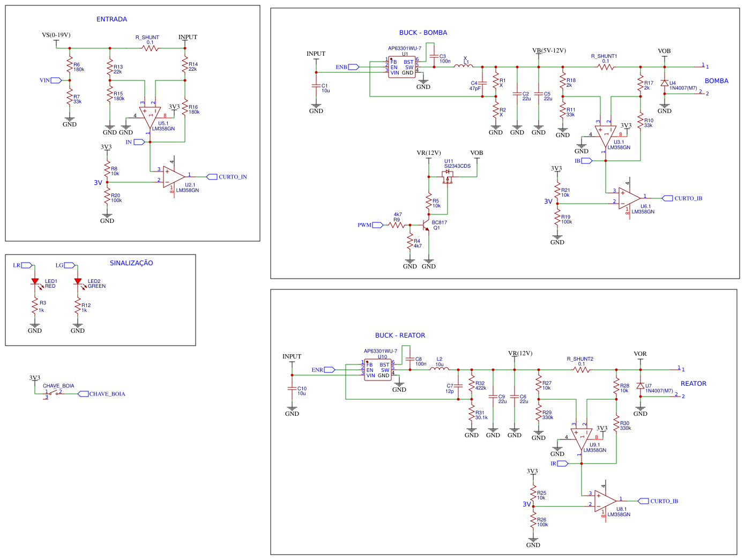
Task: Select the U10 AP63301WU-7 regulator IC
Action: pos(378,370)
